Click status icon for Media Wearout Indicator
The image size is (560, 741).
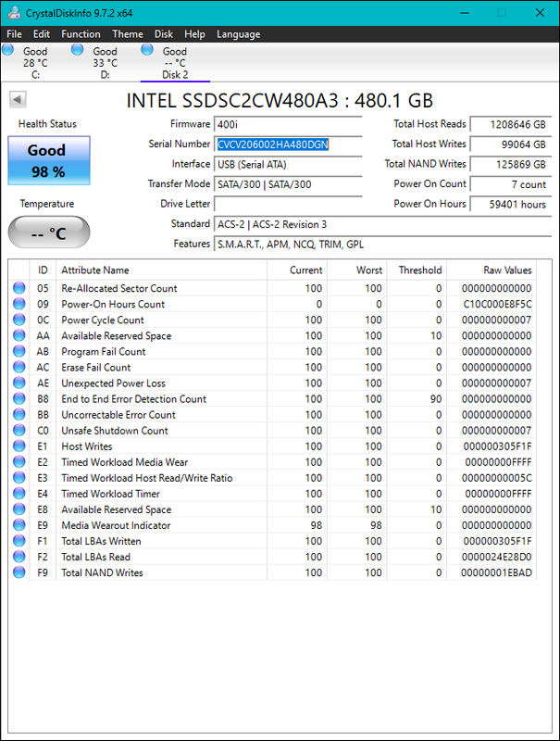(x=19, y=525)
